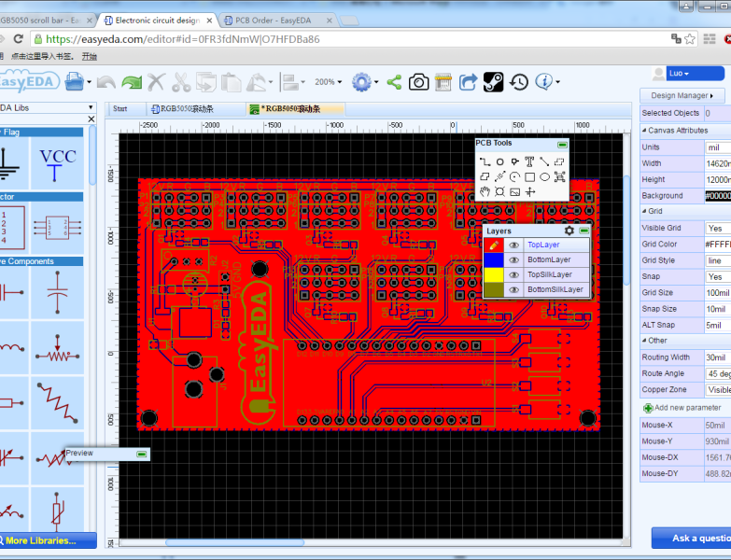This screenshot has height=560, width=731.
Task: Open the Luo user dropdown
Action: 695,73
